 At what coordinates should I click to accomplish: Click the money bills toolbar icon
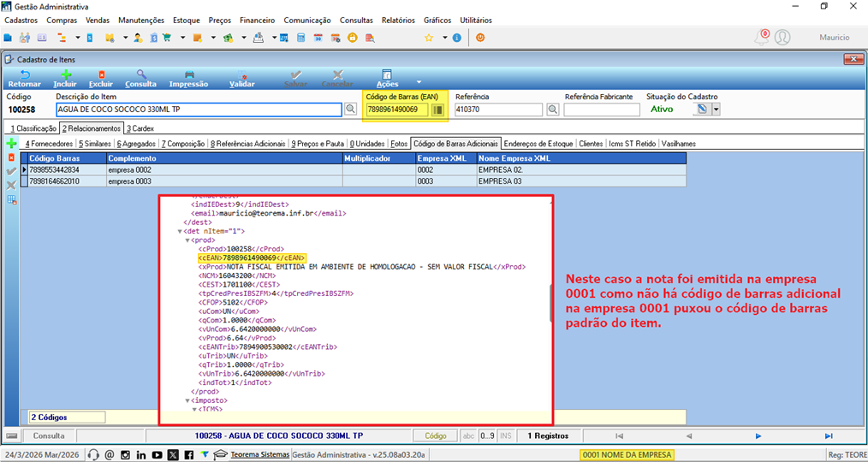tap(228, 38)
